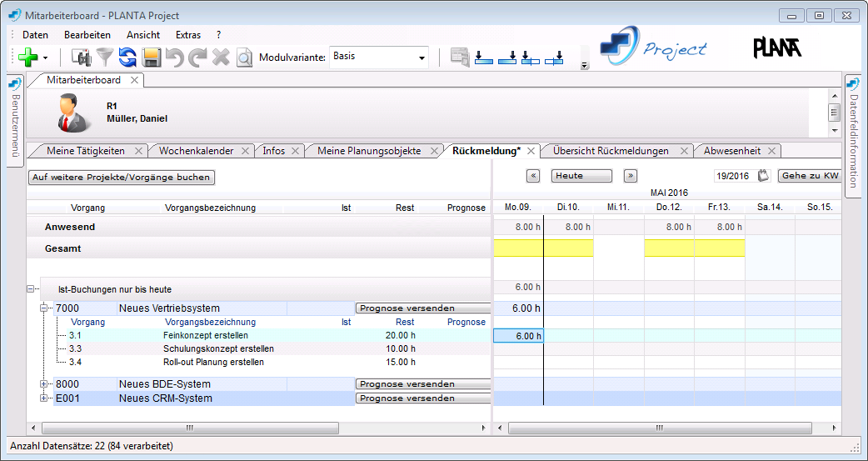Click Prognose versenden for project E001
The height and width of the screenshot is (461, 868).
tap(423, 398)
